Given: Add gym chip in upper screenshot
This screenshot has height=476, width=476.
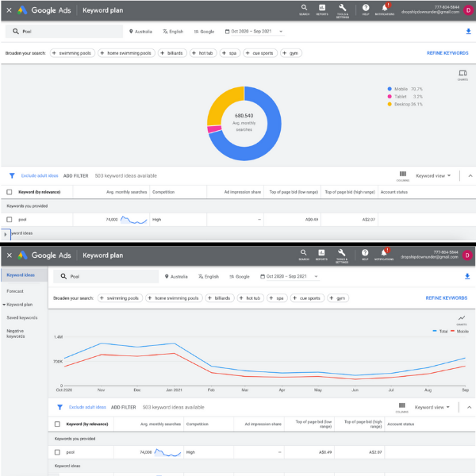Looking at the screenshot, I should point(291,53).
